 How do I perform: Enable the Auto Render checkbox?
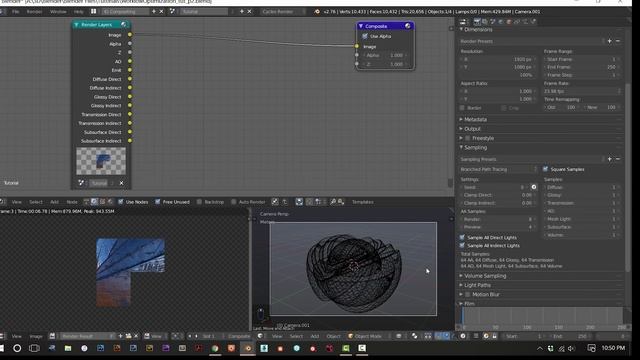pos(233,202)
